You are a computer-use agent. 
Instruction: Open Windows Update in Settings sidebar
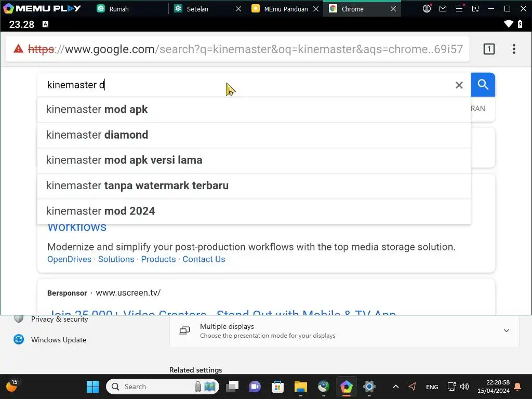(x=58, y=340)
